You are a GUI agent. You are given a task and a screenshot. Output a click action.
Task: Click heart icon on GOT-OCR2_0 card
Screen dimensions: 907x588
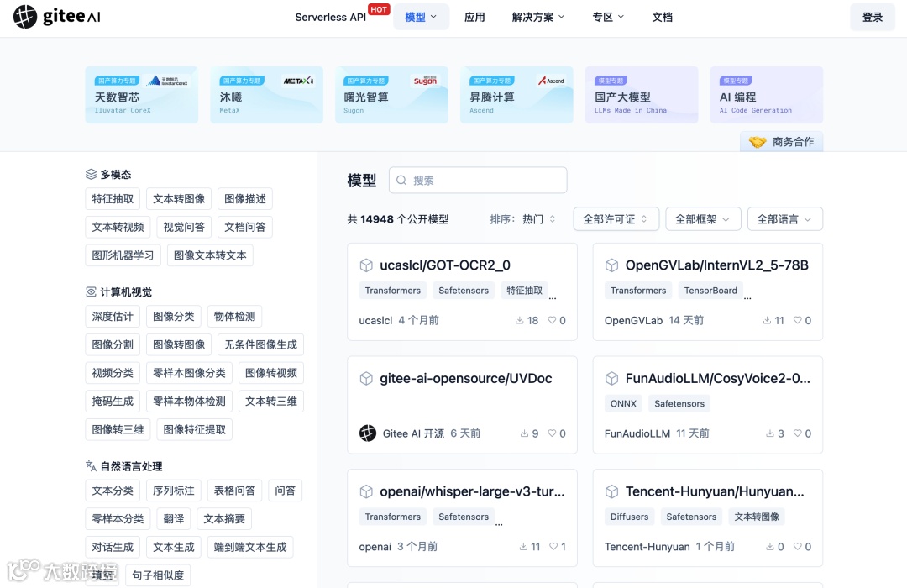(x=552, y=320)
